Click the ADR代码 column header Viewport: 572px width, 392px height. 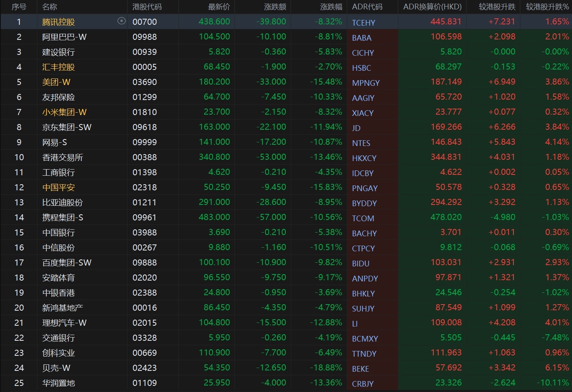coord(367,7)
